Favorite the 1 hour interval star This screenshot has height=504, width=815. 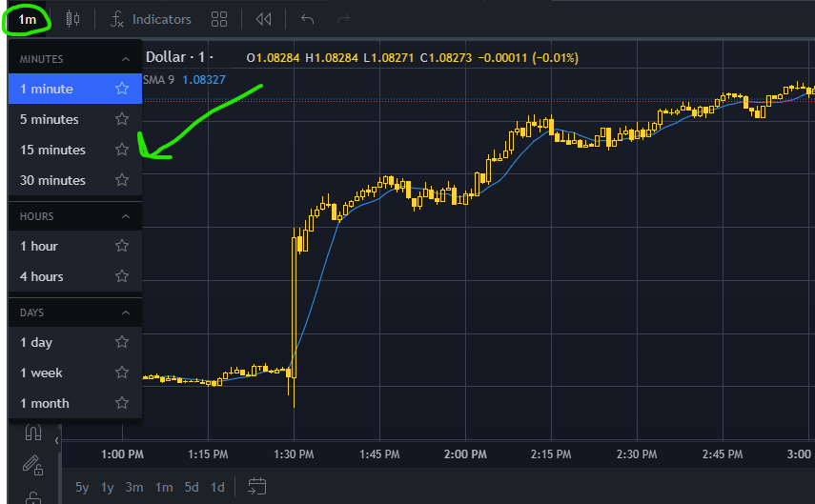click(122, 246)
